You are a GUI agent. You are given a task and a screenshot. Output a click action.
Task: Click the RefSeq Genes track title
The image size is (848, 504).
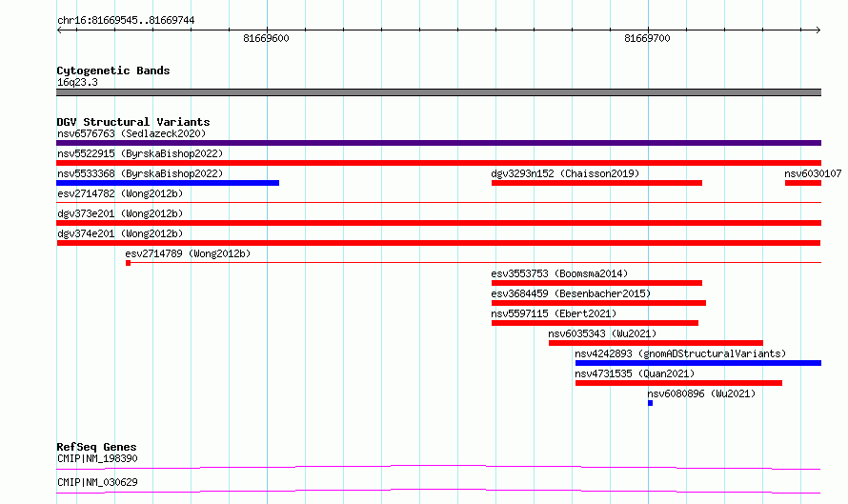pyautogui.click(x=96, y=447)
